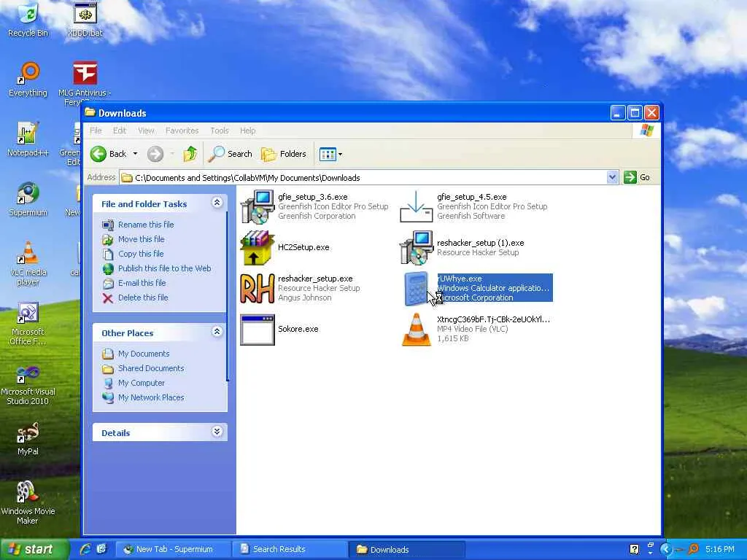
Task: Click into the Address path field
Action: click(363, 178)
